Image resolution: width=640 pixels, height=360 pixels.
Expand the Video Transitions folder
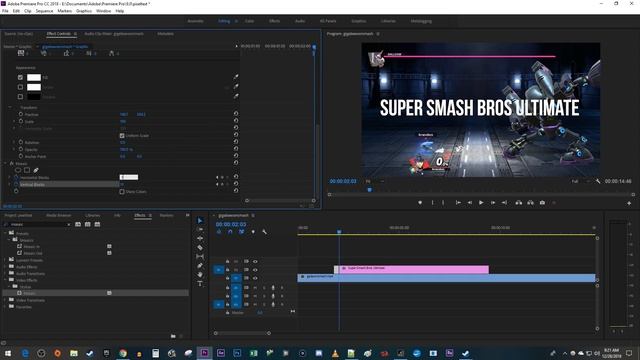[5, 300]
